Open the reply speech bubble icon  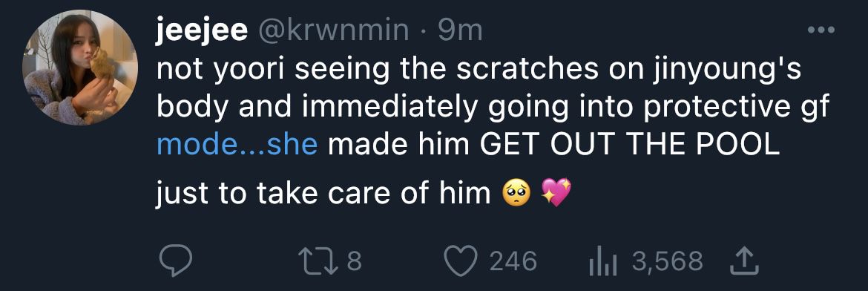click(x=176, y=261)
